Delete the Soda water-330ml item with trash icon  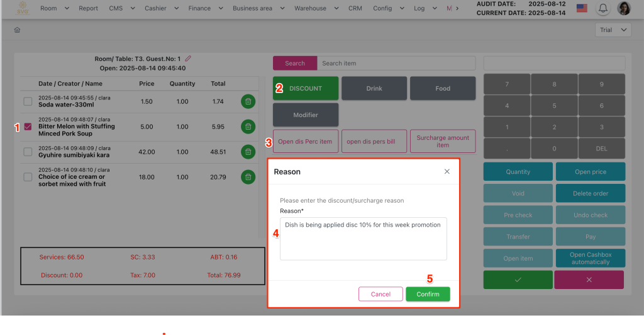248,101
